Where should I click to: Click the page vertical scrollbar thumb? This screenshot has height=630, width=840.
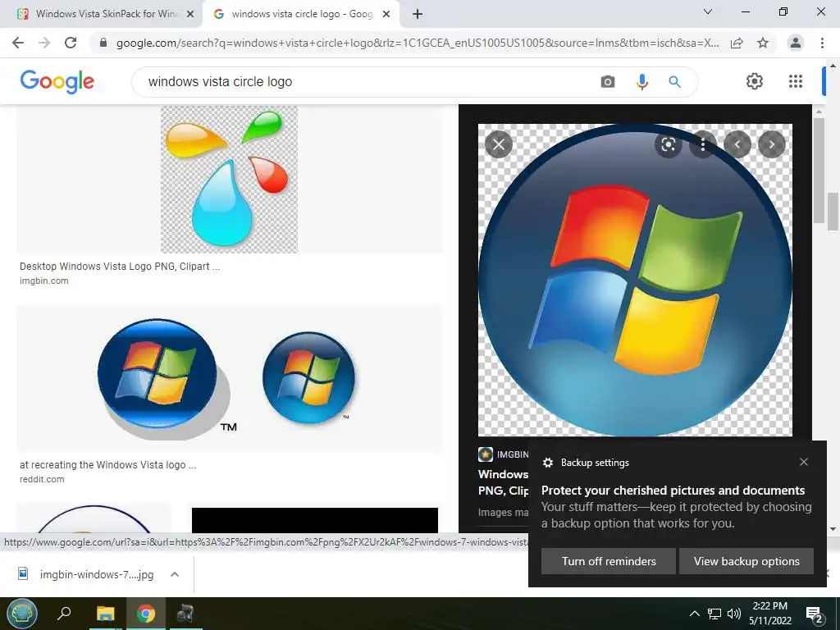click(x=833, y=211)
